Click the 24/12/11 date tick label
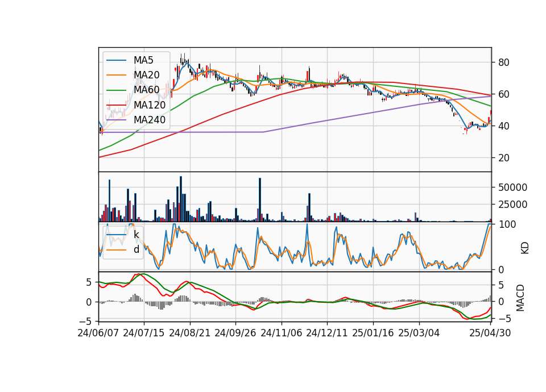 pyautogui.click(x=327, y=333)
